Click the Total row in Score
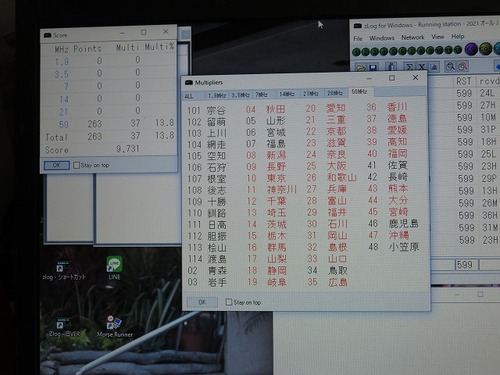The width and height of the screenshot is (500, 375). (x=109, y=136)
